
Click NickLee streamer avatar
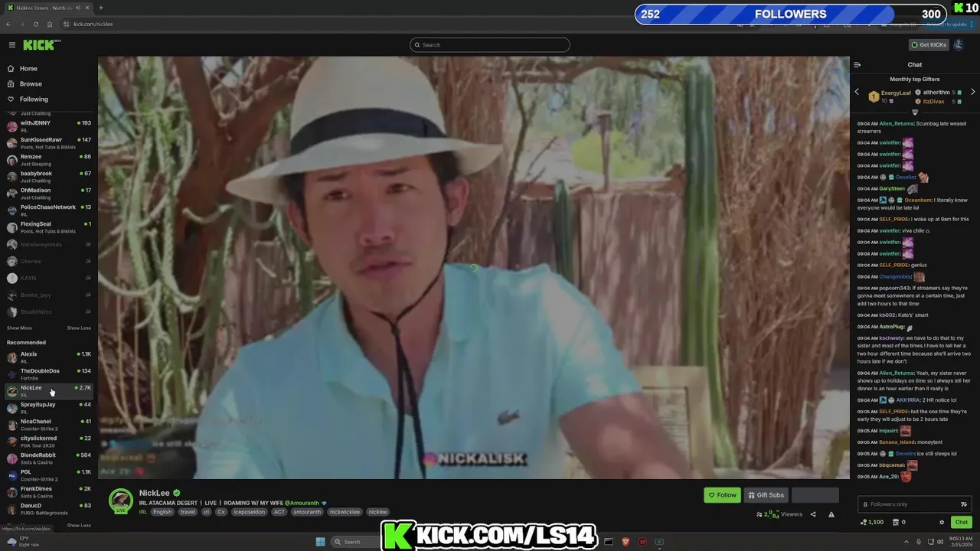pyautogui.click(x=121, y=501)
